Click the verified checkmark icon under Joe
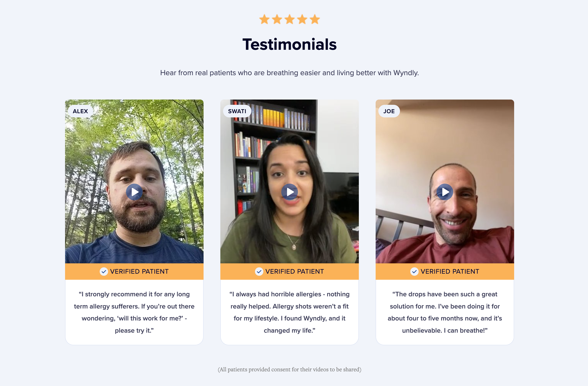 point(414,272)
